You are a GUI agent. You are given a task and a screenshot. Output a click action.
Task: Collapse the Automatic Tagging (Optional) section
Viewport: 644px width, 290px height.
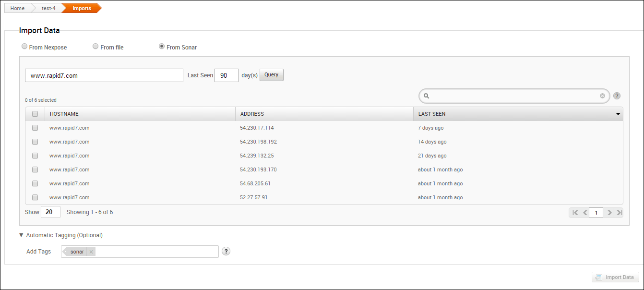[21, 235]
